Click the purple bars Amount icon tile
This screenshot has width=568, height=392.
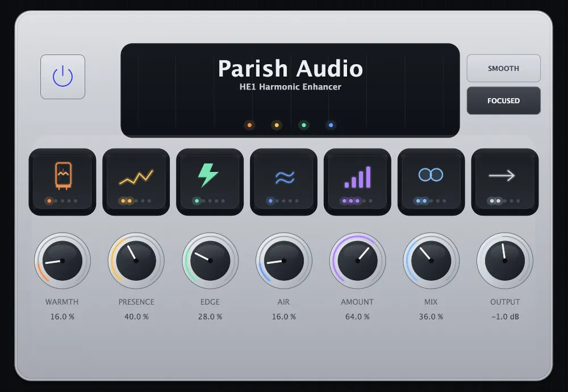pyautogui.click(x=357, y=182)
